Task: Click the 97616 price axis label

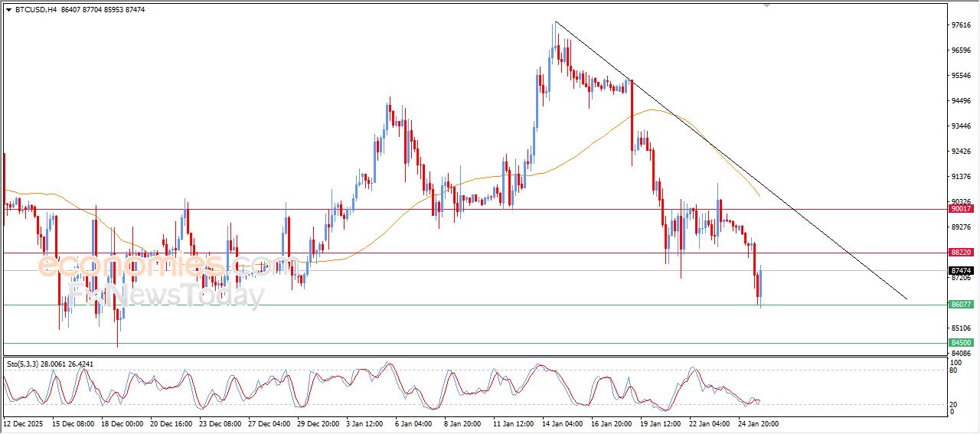Action: 960,25
